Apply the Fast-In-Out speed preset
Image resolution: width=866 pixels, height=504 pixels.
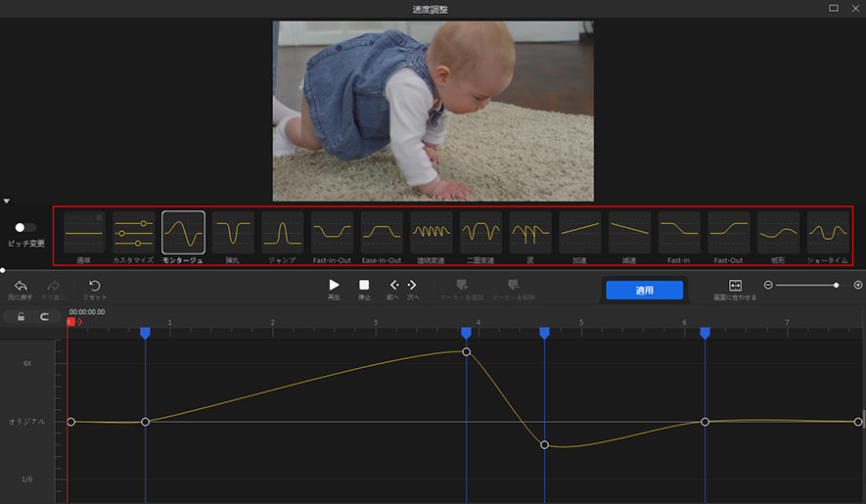pos(332,233)
